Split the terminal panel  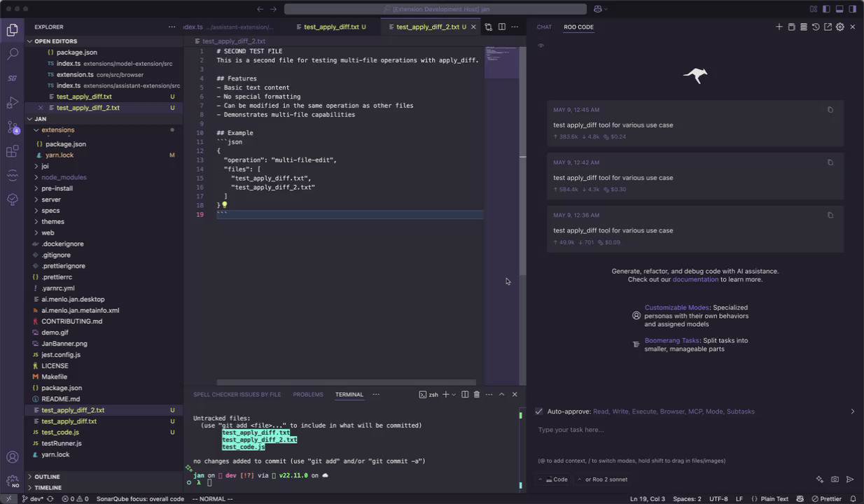pos(465,394)
